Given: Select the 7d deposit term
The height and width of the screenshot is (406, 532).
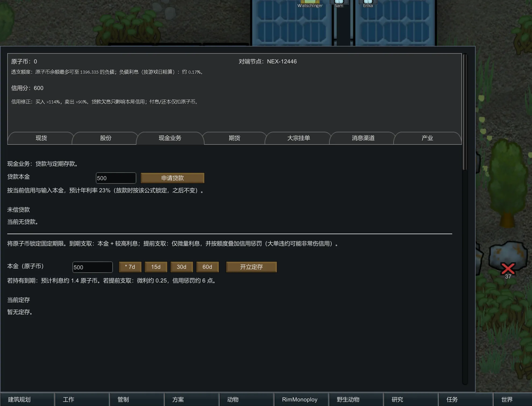Looking at the screenshot, I should [130, 267].
